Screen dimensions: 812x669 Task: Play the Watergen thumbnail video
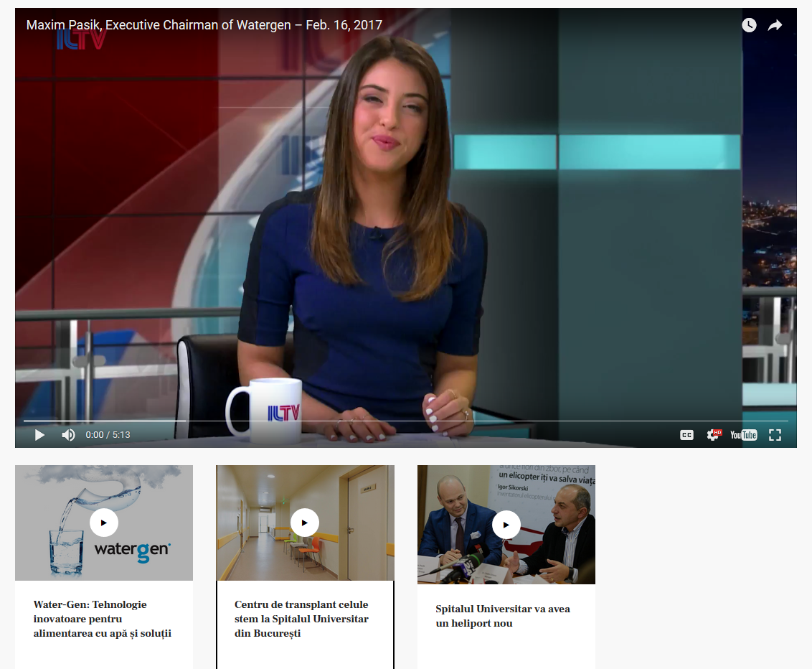coord(104,523)
